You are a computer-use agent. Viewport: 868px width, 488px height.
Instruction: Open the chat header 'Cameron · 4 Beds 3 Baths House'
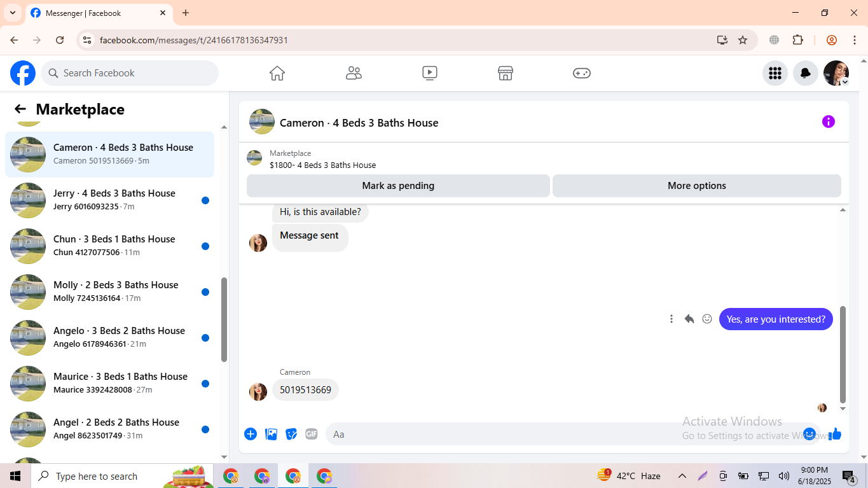359,123
